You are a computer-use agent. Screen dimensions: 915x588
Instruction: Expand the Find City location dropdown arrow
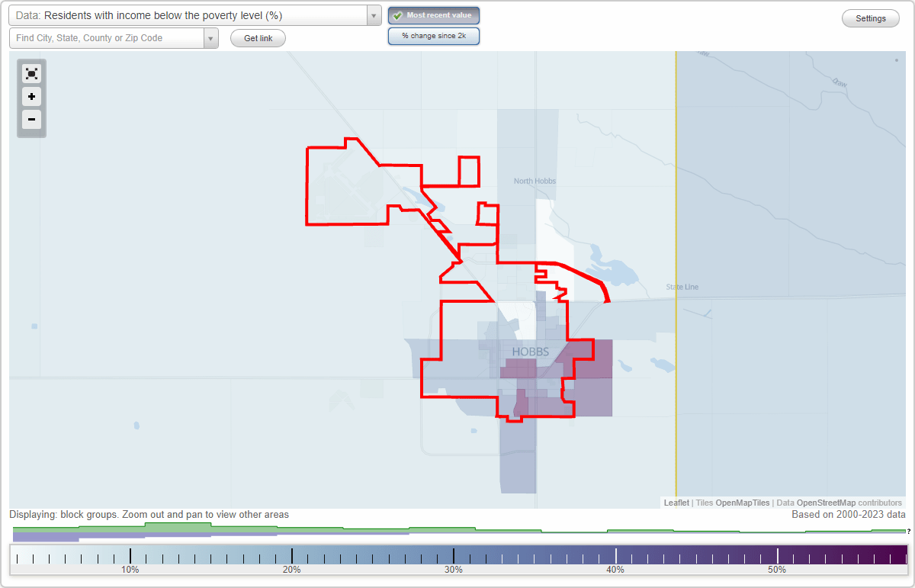tap(211, 37)
